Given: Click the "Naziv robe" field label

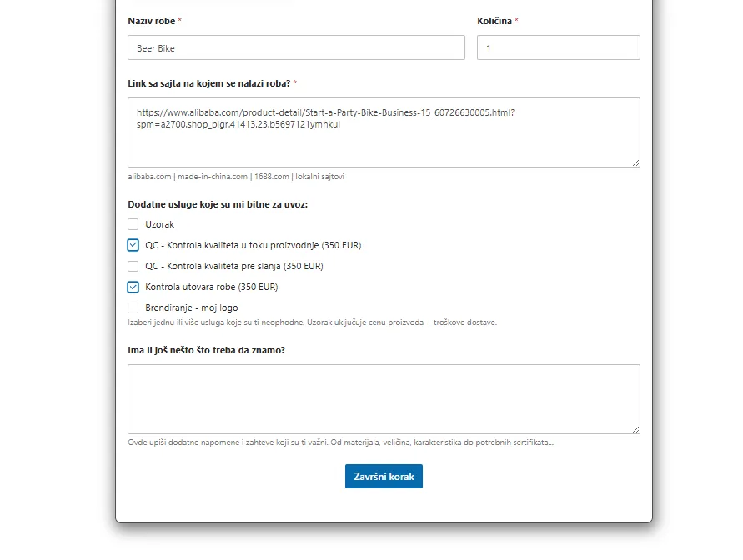Looking at the screenshot, I should tap(151, 20).
